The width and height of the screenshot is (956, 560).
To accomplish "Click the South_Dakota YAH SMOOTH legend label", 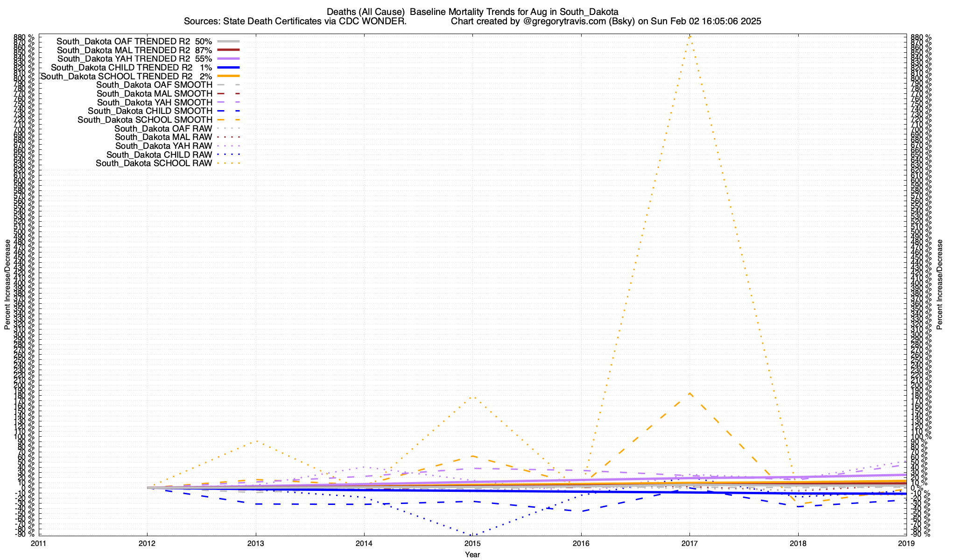I will (x=155, y=103).
